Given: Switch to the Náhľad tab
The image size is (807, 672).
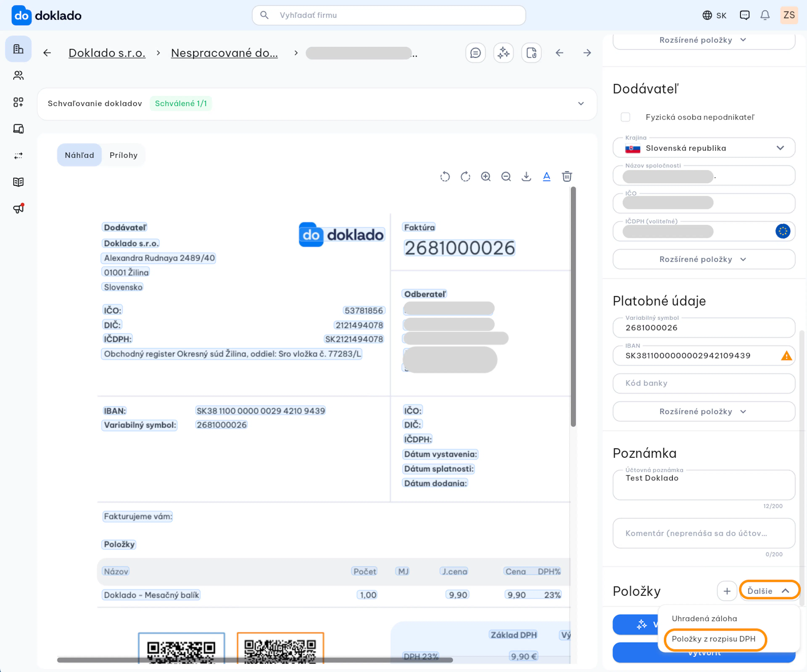Looking at the screenshot, I should 80,155.
